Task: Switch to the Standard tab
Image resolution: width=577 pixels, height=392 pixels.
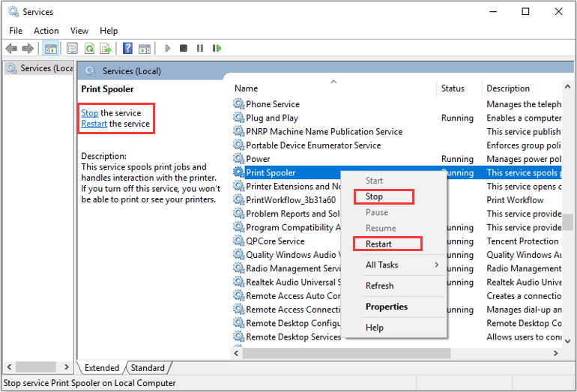Action: coord(148,368)
